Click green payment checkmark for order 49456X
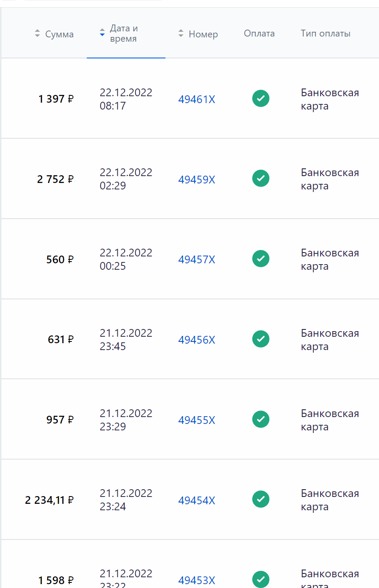The width and height of the screenshot is (379, 588). pyautogui.click(x=261, y=339)
